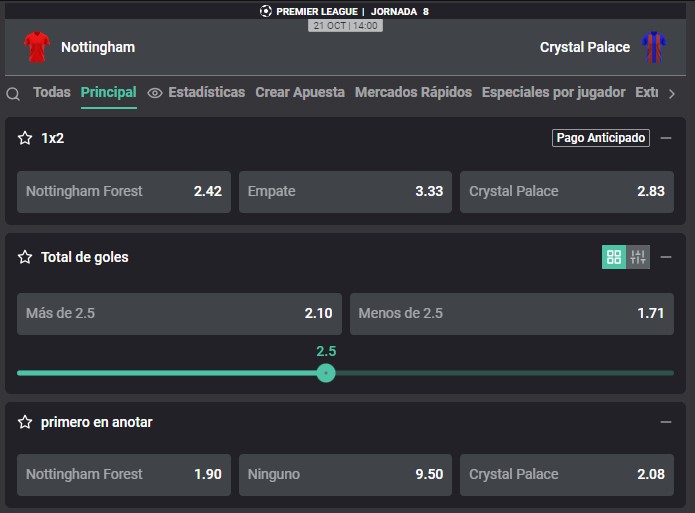Collapse the 1x2 market section
This screenshot has width=695, height=513.
point(666,138)
